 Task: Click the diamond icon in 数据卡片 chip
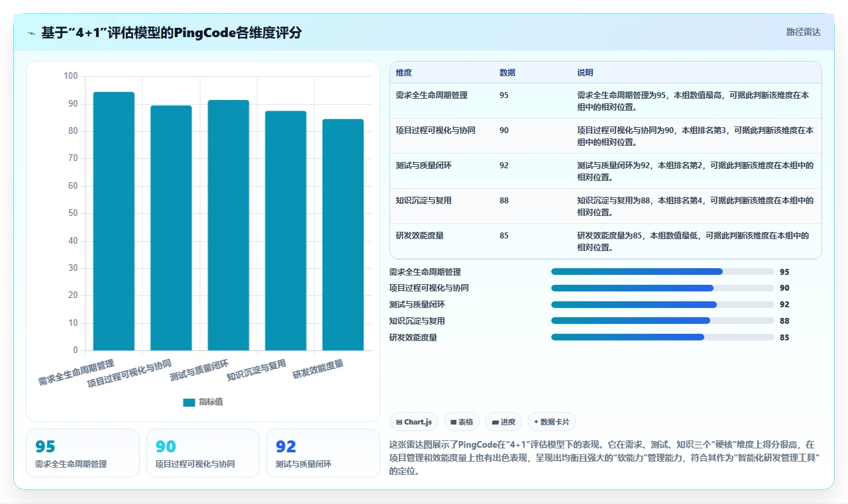coord(536,422)
